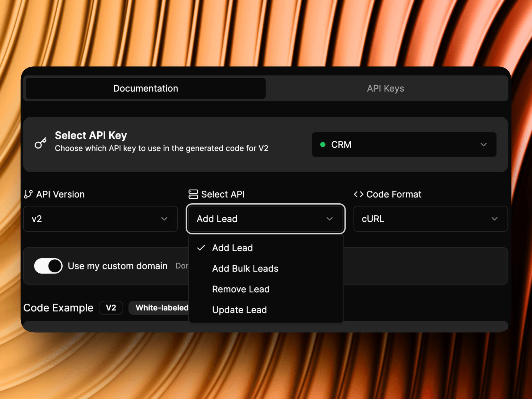Click the Use my custom domain label
Viewport: 532px width, 399px height.
click(117, 266)
